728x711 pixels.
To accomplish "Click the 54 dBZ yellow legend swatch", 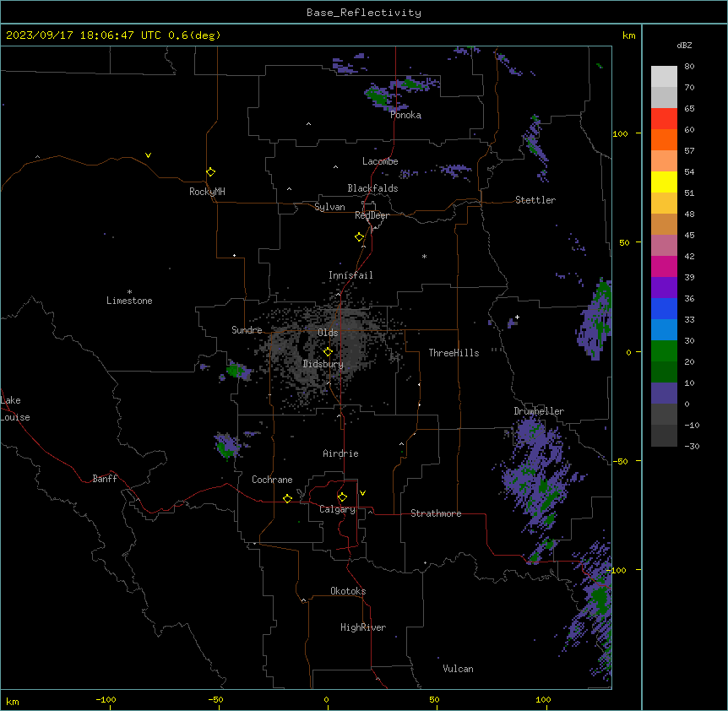I will (x=664, y=182).
